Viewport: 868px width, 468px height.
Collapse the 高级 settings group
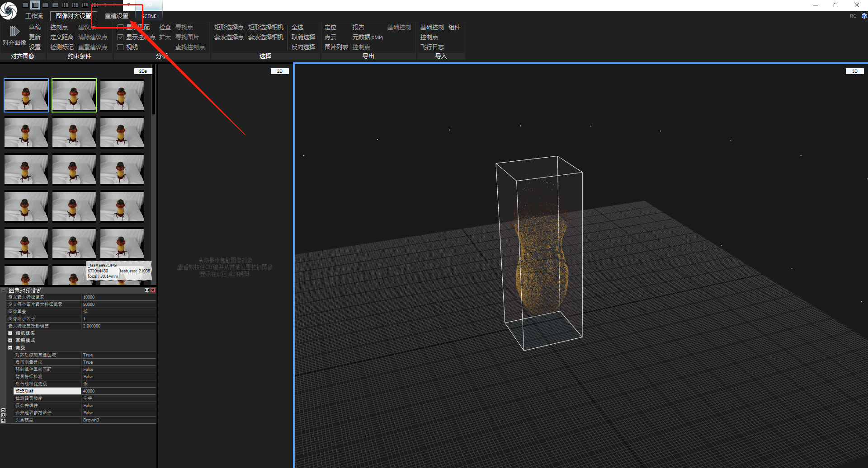[x=10, y=348]
